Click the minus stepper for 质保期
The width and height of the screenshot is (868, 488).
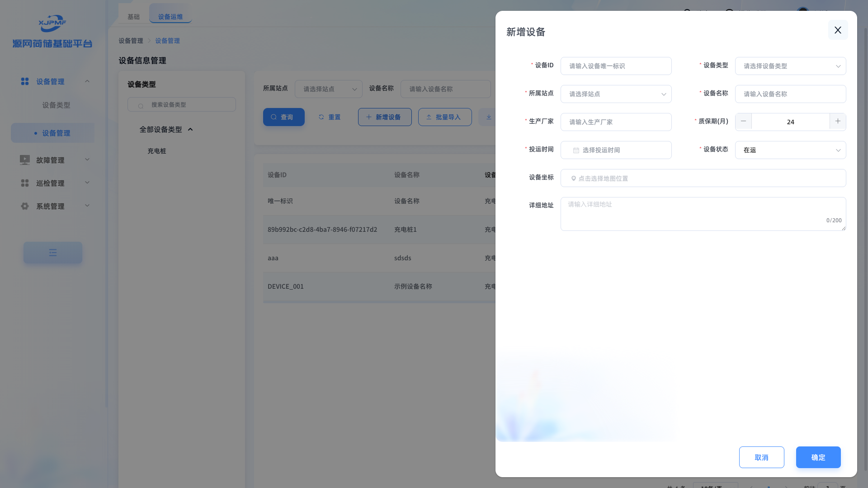[x=743, y=122]
